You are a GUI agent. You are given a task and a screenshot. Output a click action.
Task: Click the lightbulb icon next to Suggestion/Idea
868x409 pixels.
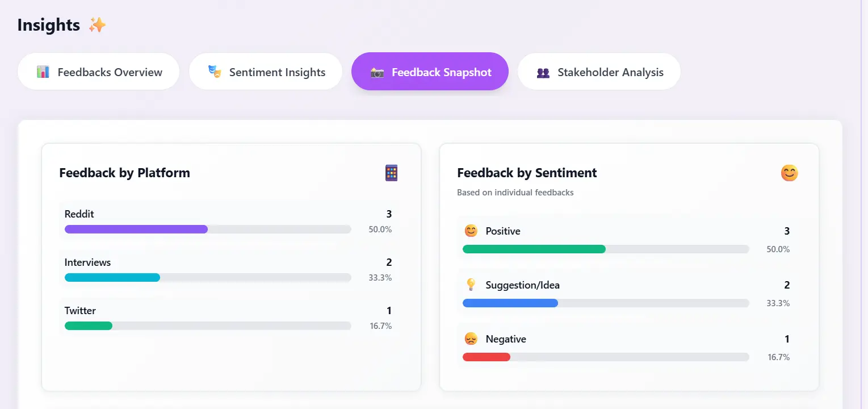[x=471, y=285]
